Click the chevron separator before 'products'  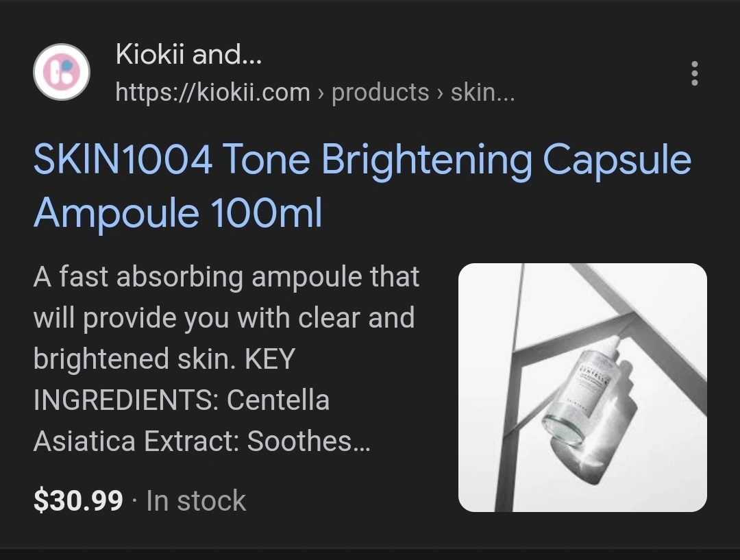[x=321, y=93]
